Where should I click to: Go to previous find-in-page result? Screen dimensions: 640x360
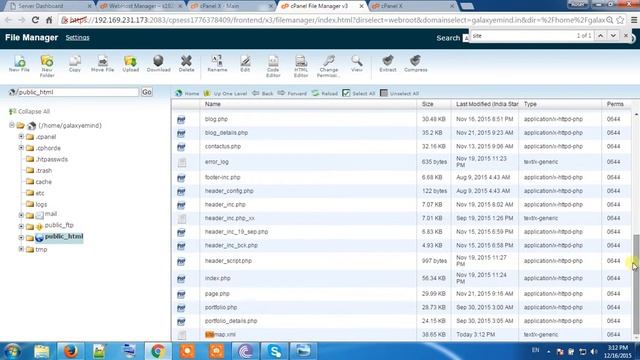(600, 36)
